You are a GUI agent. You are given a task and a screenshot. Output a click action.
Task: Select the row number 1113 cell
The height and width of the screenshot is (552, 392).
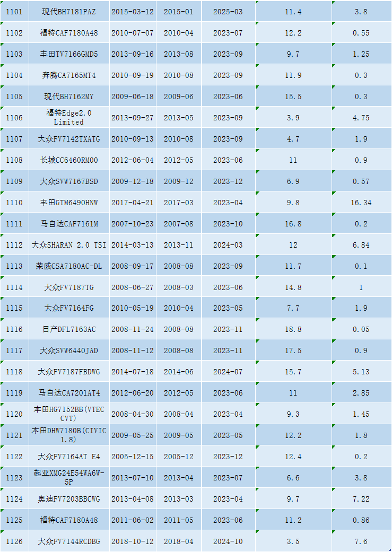(x=14, y=266)
